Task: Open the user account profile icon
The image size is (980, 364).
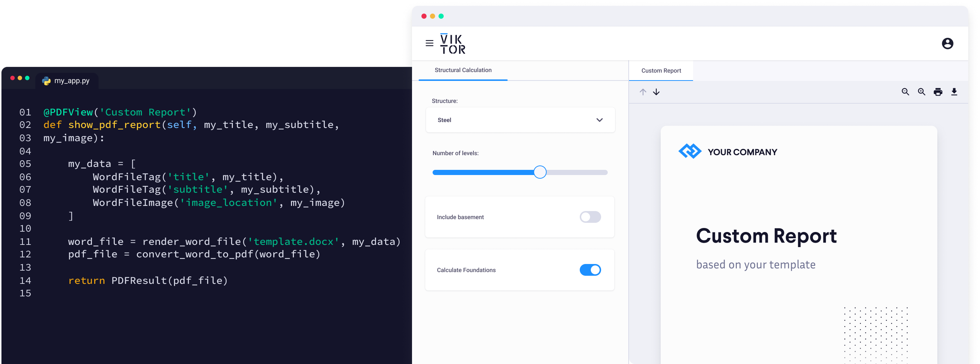Action: tap(947, 44)
